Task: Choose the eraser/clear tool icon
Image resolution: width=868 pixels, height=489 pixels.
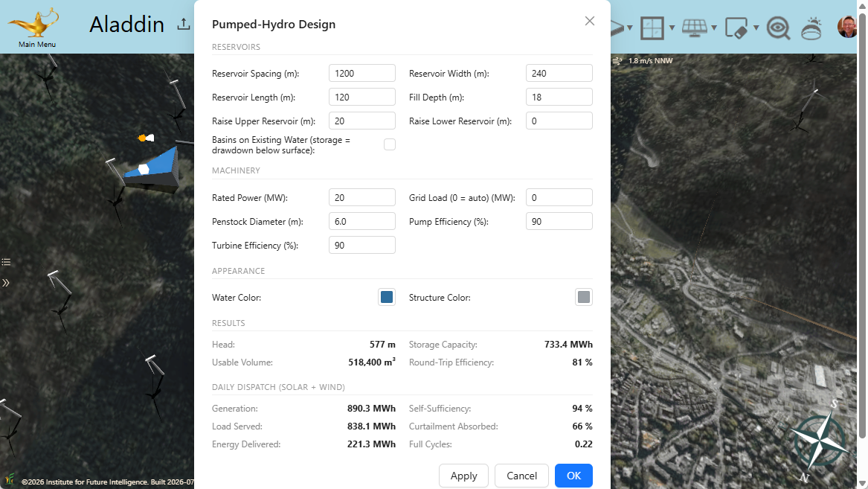Action: pyautogui.click(x=736, y=28)
